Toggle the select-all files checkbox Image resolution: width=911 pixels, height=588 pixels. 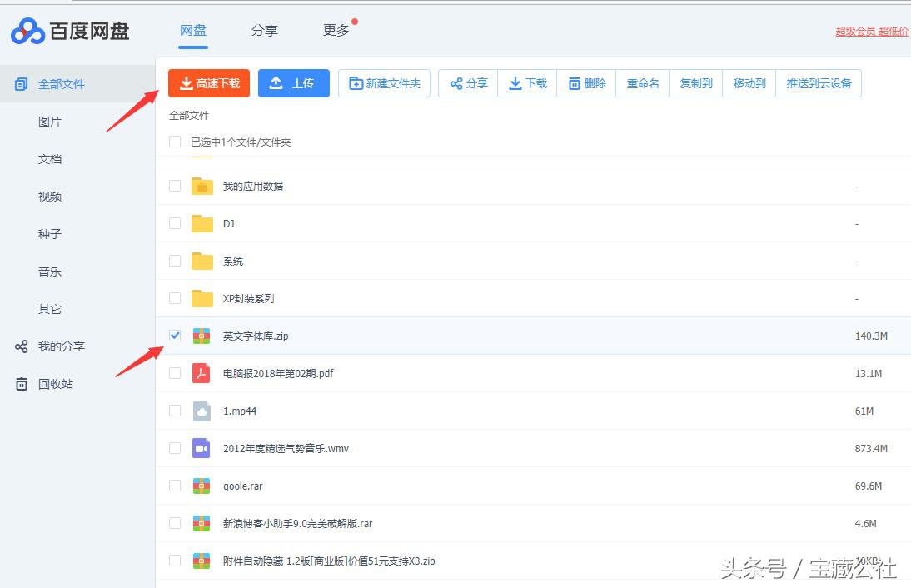pos(175,142)
